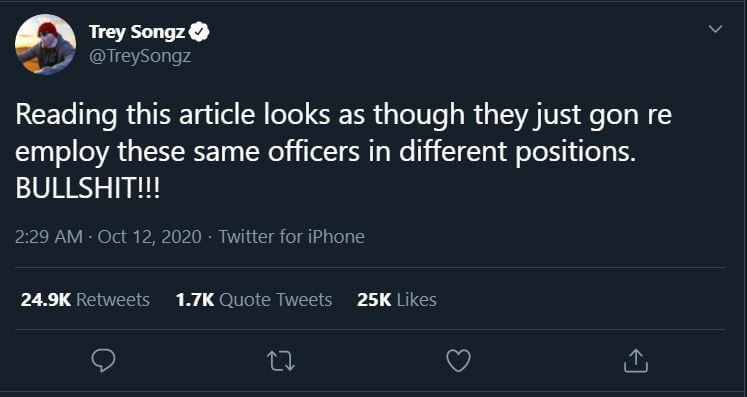The width and height of the screenshot is (747, 397).
Task: Click the 1.7K quote count number
Action: 195,300
